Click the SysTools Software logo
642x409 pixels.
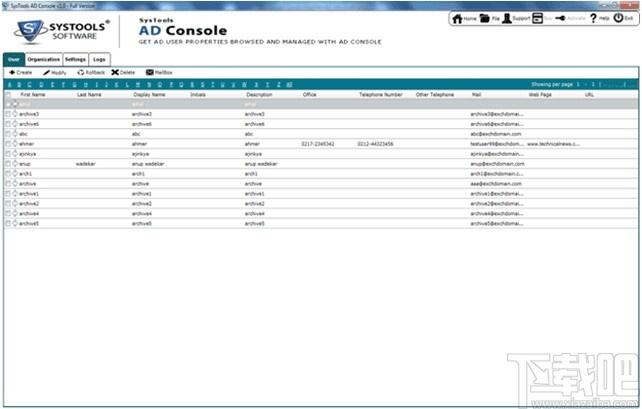click(x=62, y=32)
